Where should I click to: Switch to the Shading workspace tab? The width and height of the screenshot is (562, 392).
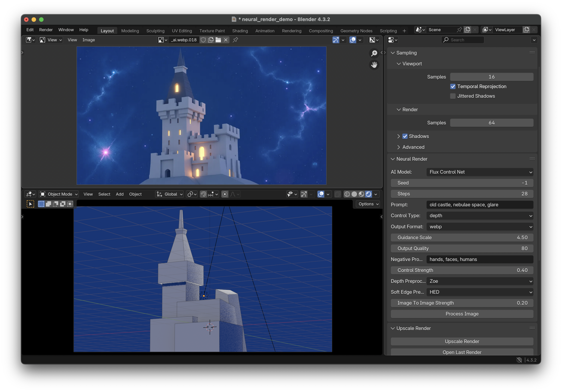pos(240,31)
